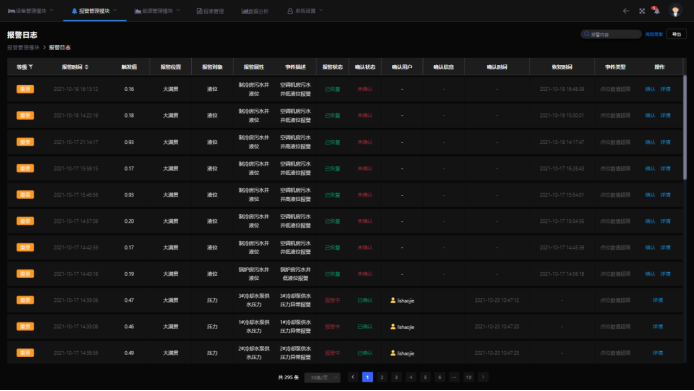
Task: Click 详情 in row 2021-10-17 14:42:59
Action: tap(665, 247)
